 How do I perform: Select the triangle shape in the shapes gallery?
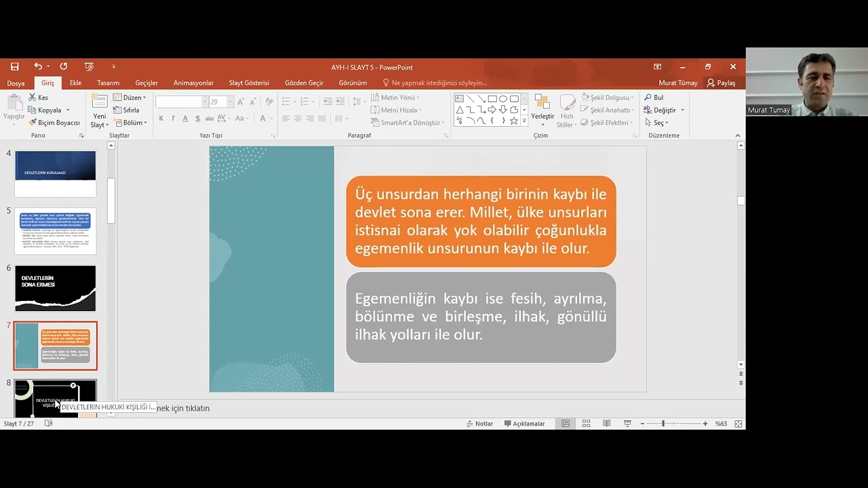point(460,110)
